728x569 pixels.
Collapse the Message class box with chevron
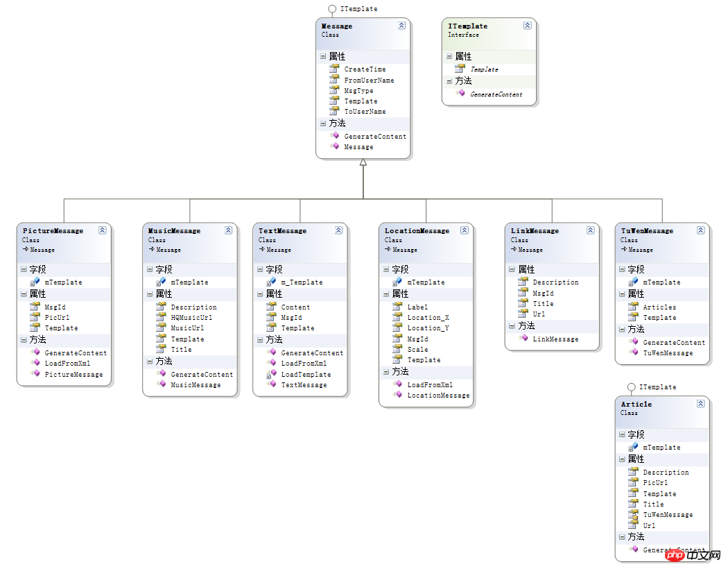(x=401, y=26)
